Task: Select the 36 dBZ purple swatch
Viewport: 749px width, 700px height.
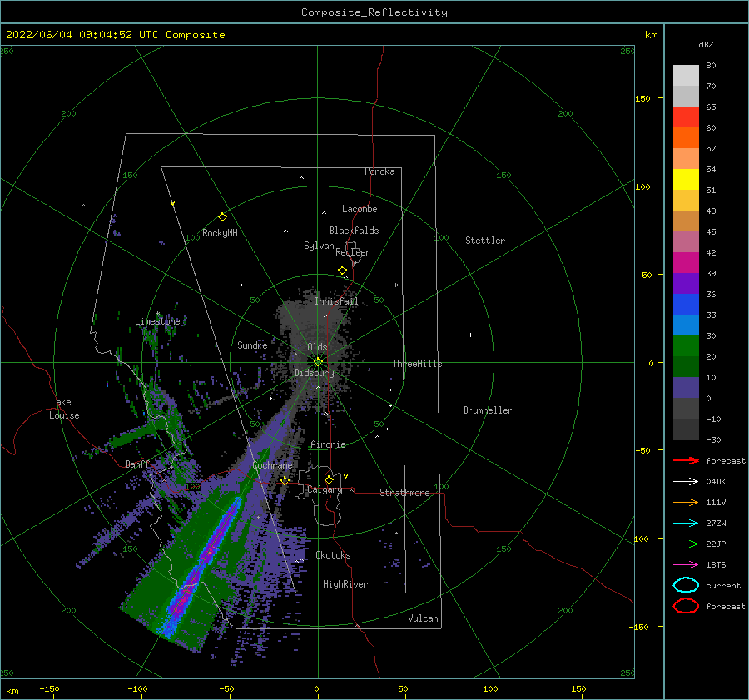Action: [686, 283]
